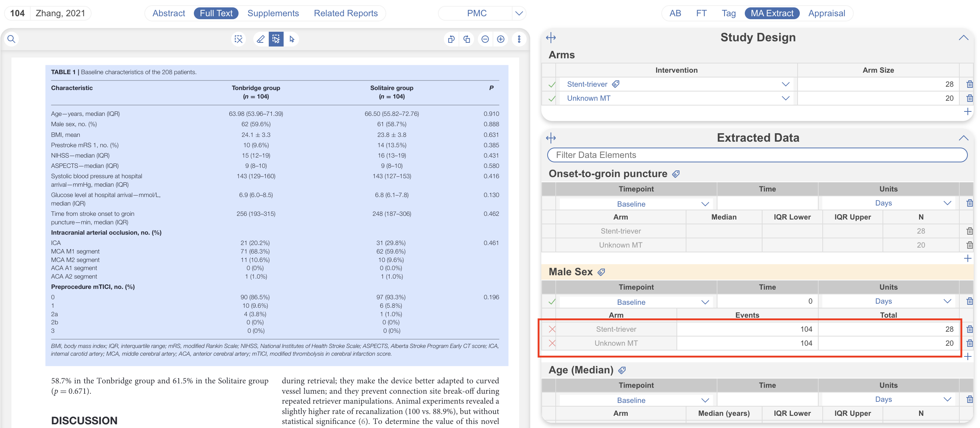The image size is (980, 428).
Task: Activate the area selection tool
Action: (x=276, y=39)
